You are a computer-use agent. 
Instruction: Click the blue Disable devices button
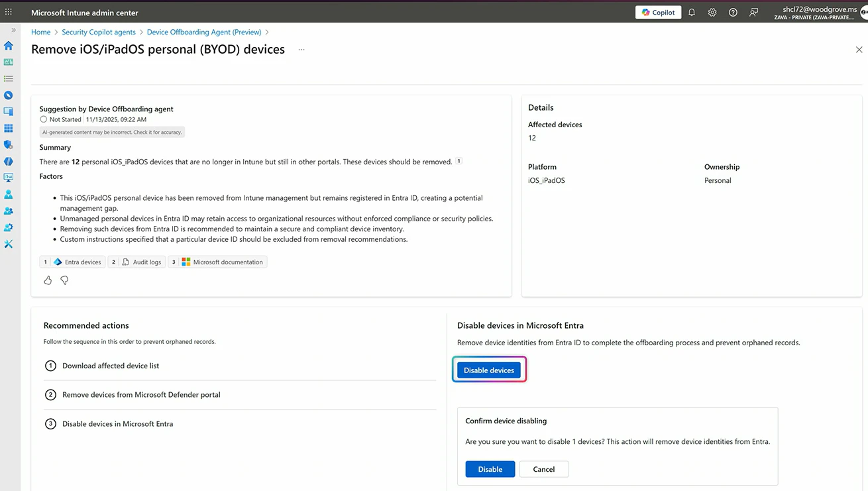(489, 370)
